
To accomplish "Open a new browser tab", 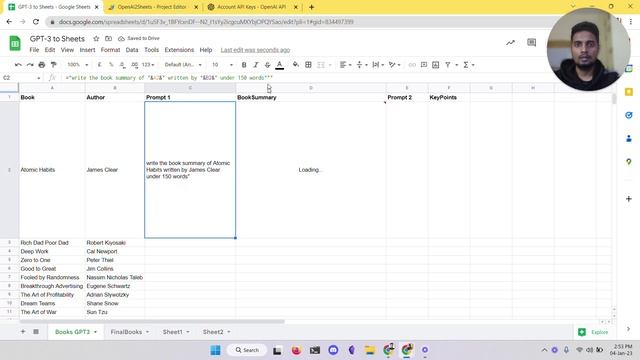I will coord(311,7).
